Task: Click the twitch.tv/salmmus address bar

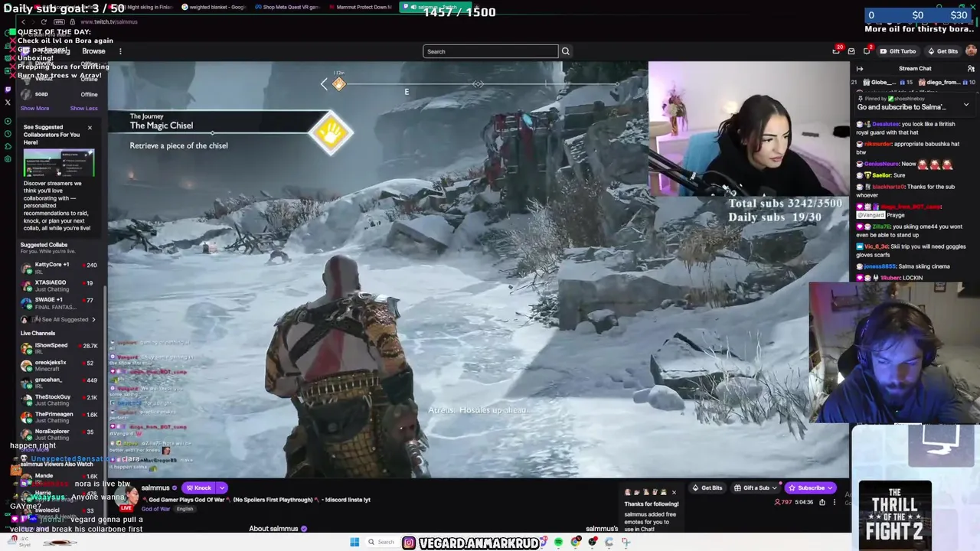Action: (109, 21)
